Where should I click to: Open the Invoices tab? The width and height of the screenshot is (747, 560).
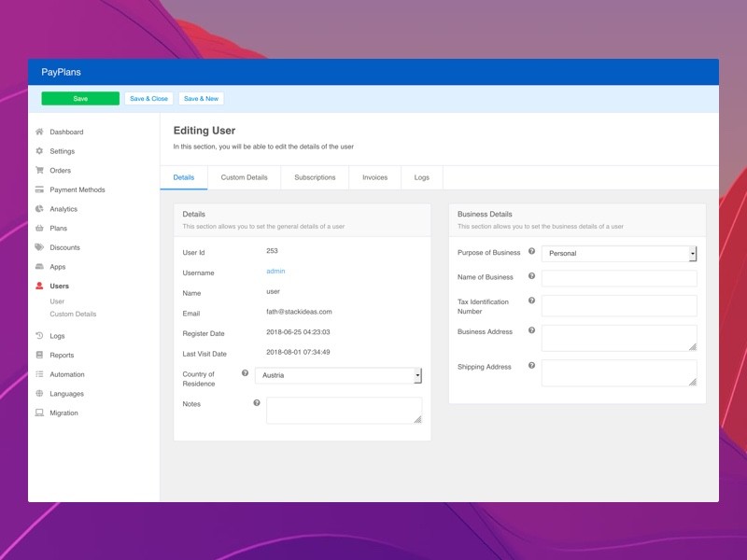[x=374, y=177]
